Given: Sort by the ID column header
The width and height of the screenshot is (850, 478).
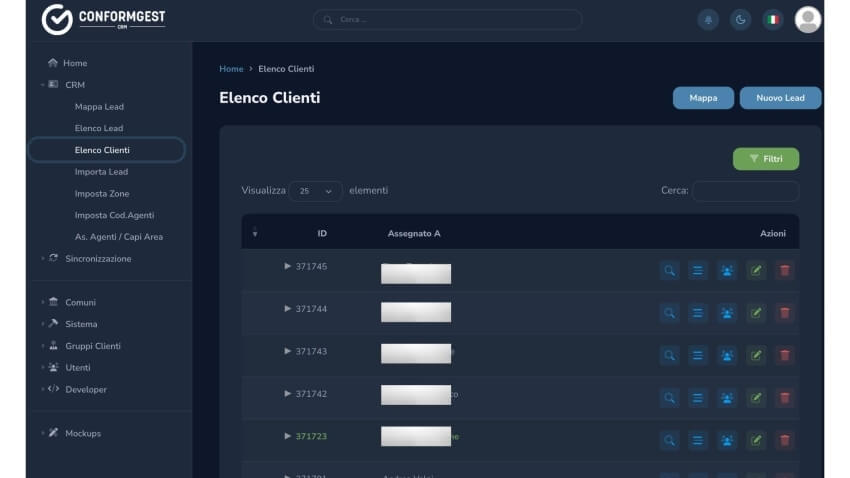Looking at the screenshot, I should pyautogui.click(x=322, y=234).
